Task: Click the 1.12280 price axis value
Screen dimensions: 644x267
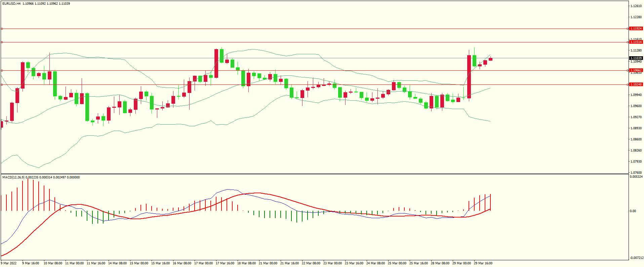Action: click(x=636, y=17)
